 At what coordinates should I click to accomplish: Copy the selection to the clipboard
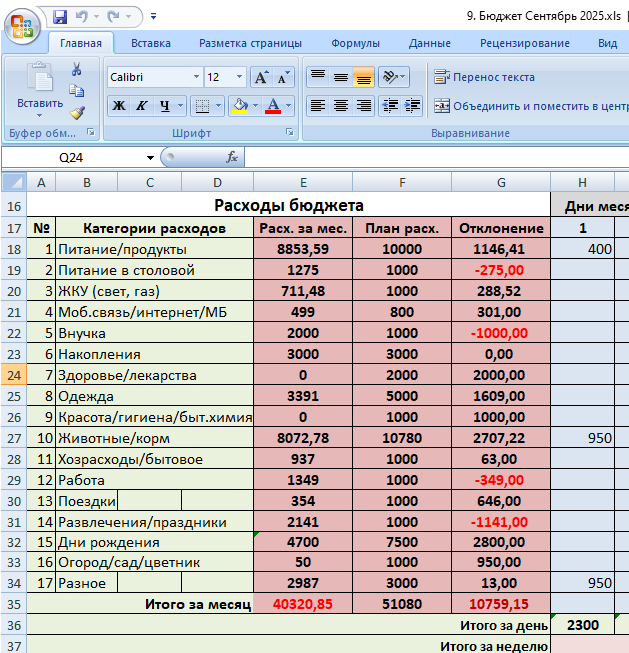click(x=76, y=90)
